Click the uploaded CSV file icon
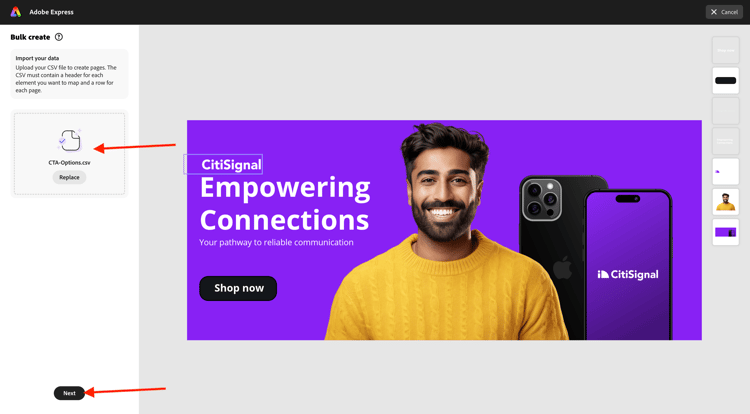This screenshot has height=414, width=750. 70,140
